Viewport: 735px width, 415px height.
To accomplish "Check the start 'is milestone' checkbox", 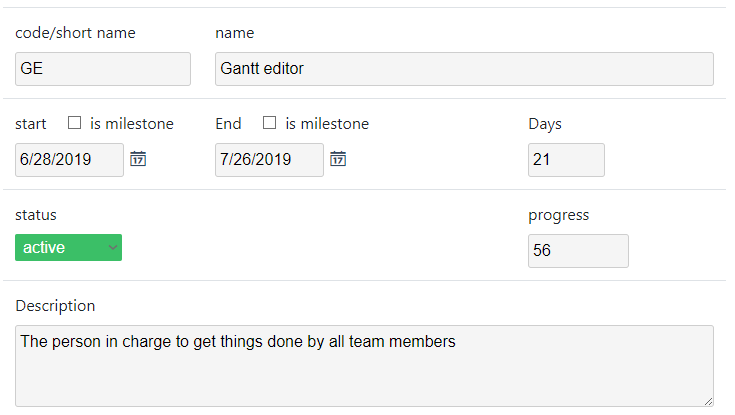I will (75, 123).
